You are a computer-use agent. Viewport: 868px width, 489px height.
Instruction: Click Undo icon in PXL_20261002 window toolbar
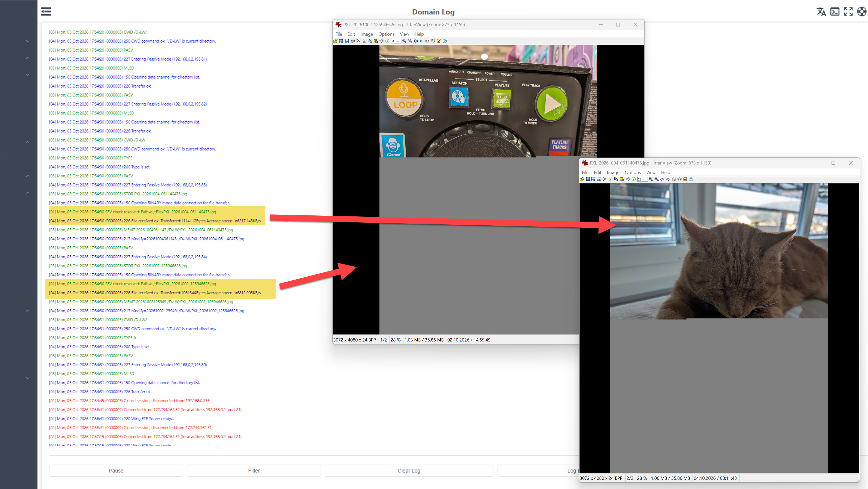coord(381,41)
